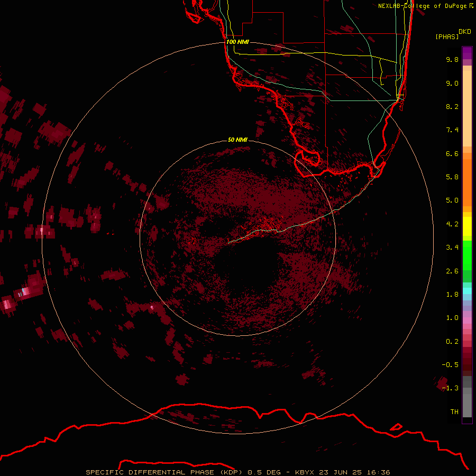Click the yellow segment of color bar
Image resolution: width=476 pixels, height=476 pixels.
click(x=467, y=226)
